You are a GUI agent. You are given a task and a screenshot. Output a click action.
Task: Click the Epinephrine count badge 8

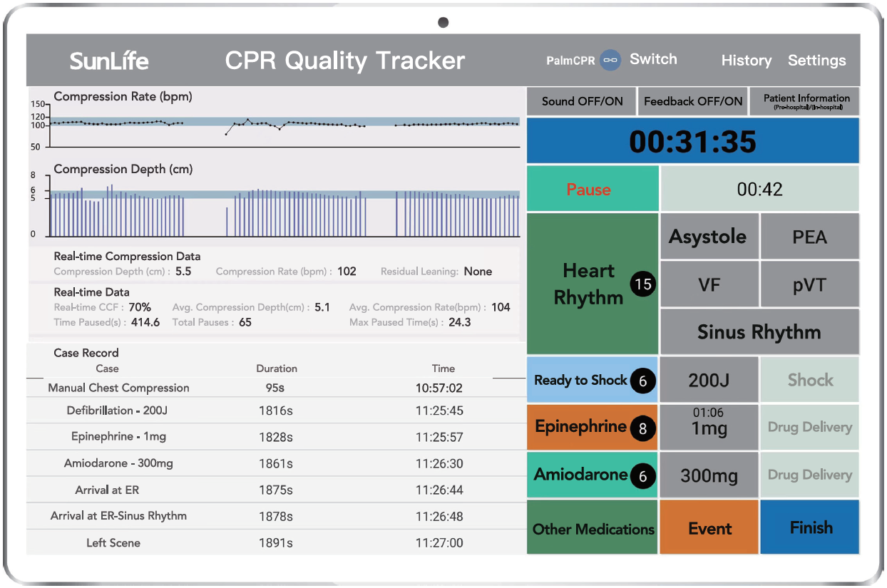point(643,428)
